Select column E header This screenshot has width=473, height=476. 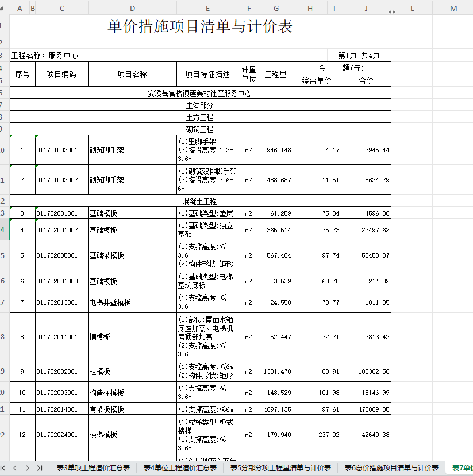[208, 9]
